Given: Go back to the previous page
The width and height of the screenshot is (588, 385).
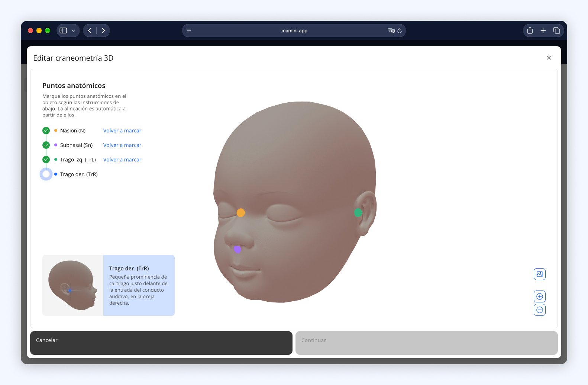Looking at the screenshot, I should pos(90,31).
